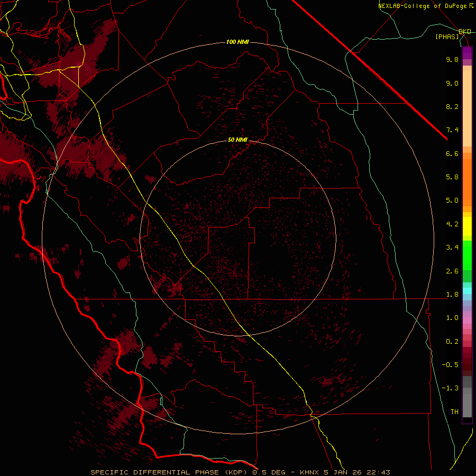Click the BKD label above legend
The image size is (476, 476).
(465, 32)
